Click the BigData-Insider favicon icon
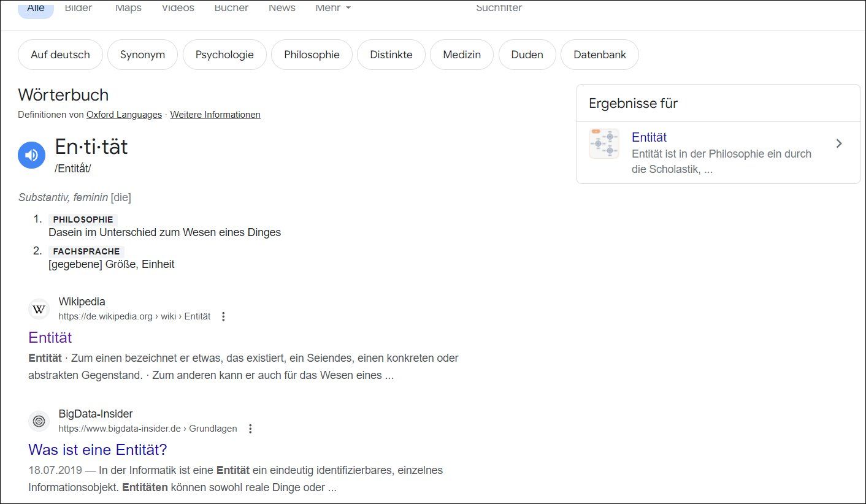 coord(39,421)
